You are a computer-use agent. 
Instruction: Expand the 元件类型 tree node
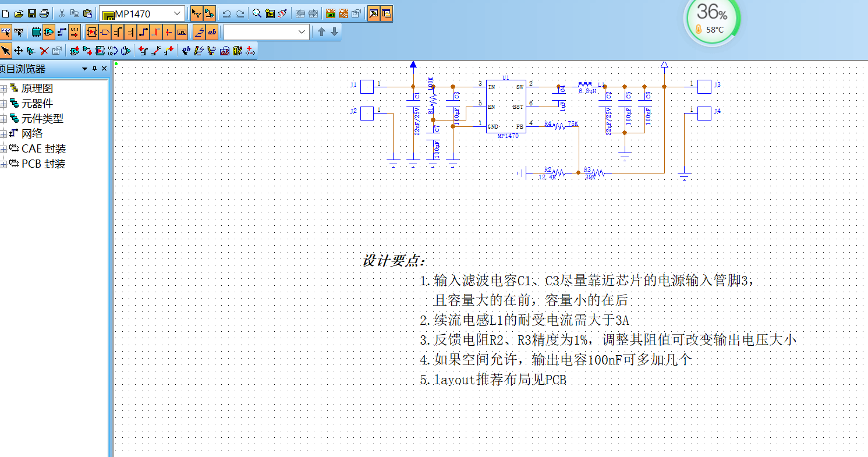tap(3, 119)
